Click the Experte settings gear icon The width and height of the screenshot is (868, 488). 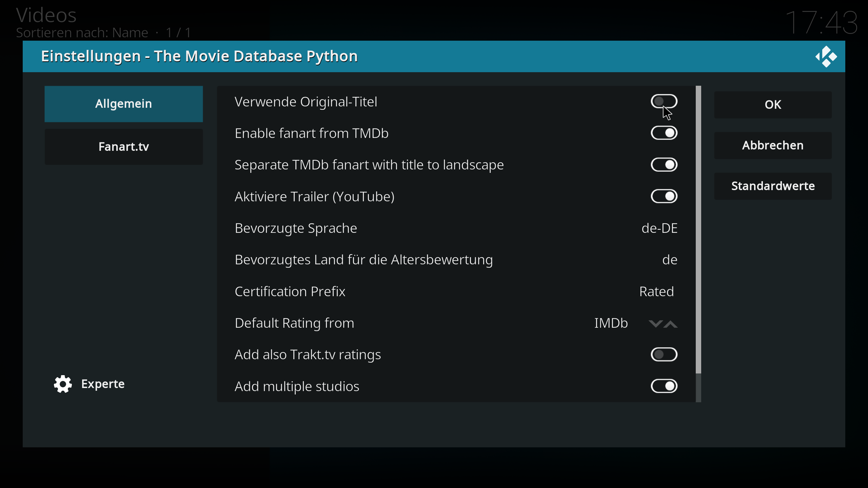tap(63, 384)
